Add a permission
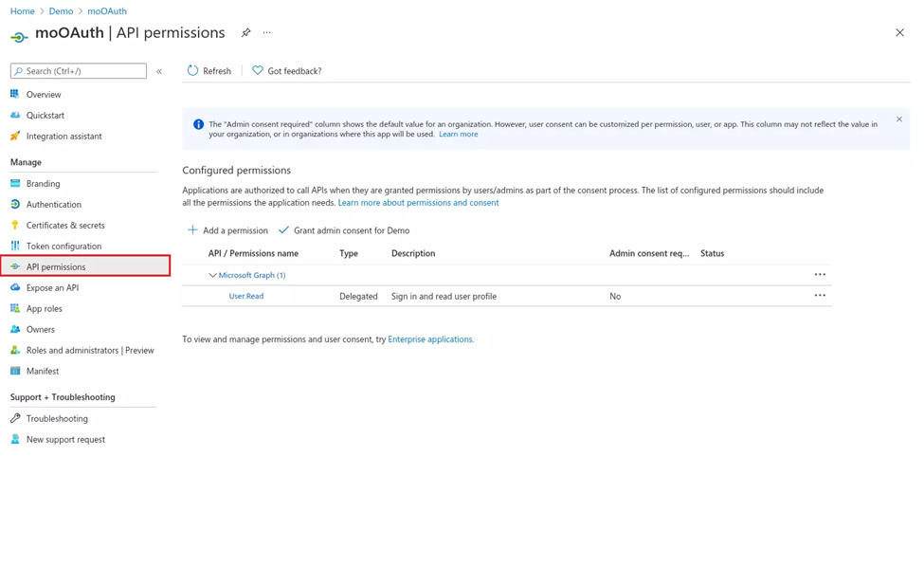Screen dimensions: 924x585 (x=227, y=230)
